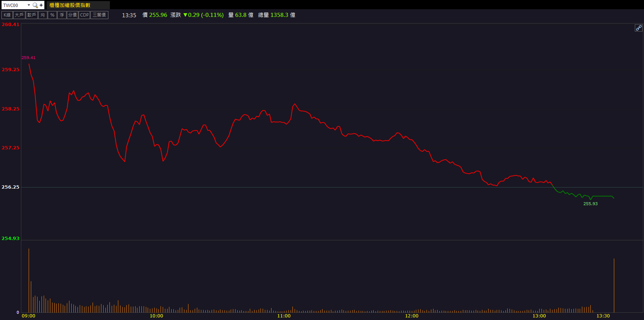
Task: Open the 分價 price distribution view
Action: click(72, 15)
